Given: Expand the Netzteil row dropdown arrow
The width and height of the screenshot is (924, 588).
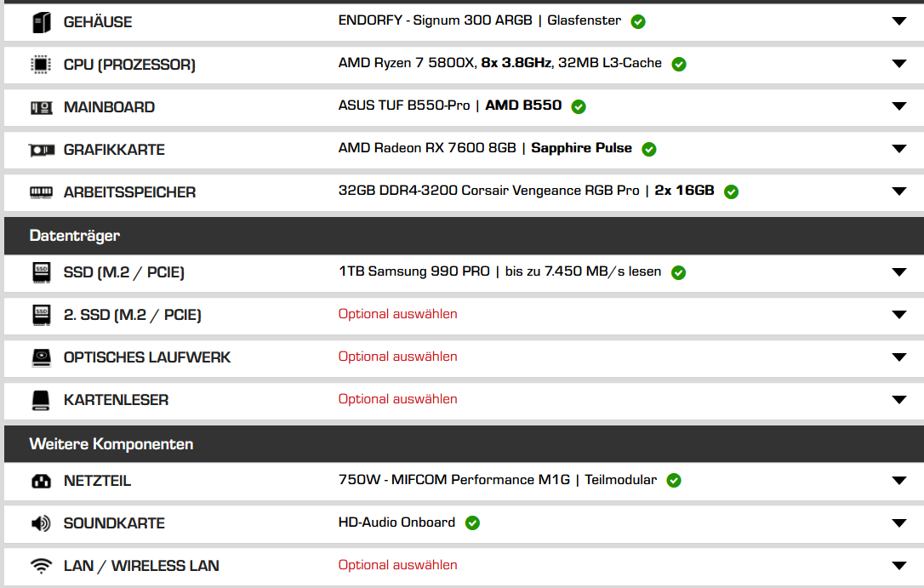Looking at the screenshot, I should click(x=899, y=480).
